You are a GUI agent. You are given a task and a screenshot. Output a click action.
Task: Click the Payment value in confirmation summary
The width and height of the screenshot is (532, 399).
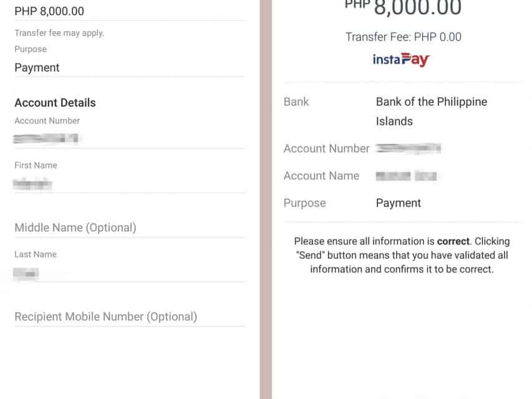click(x=399, y=203)
